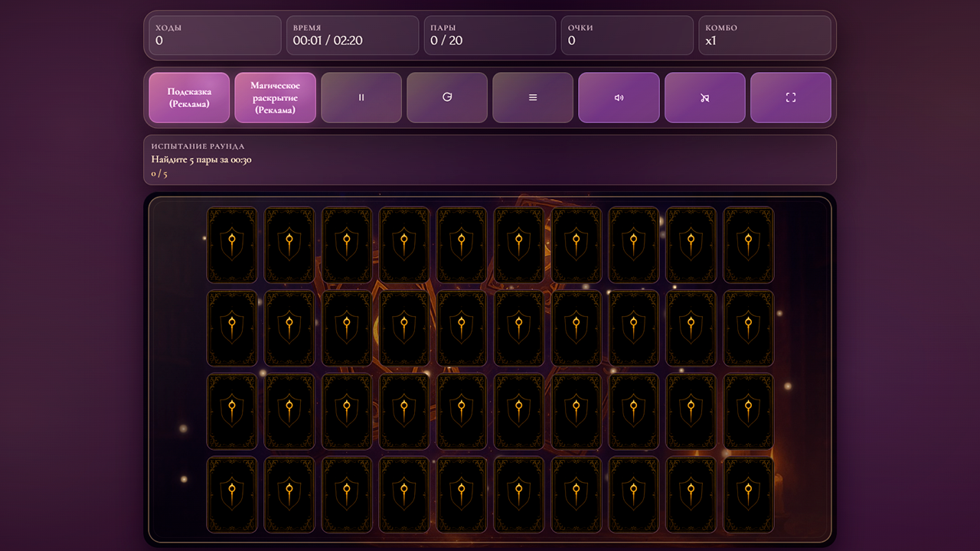Open the hamburger menu button
Viewport: 980px width, 551px height.
533,97
